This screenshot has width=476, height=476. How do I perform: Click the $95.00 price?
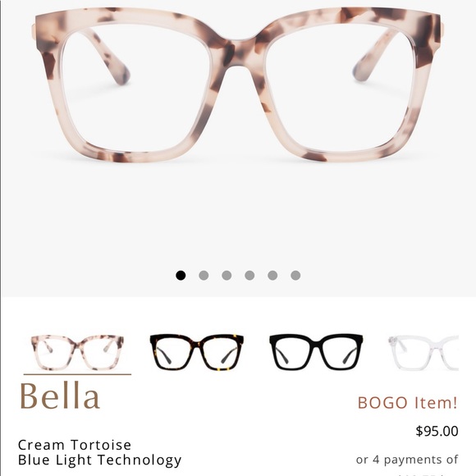coord(437,431)
